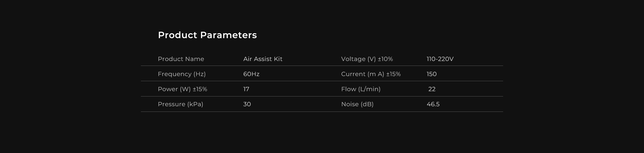This screenshot has width=644, height=153.
Task: Select the Flow (L/min) label
Action: coord(361,89)
